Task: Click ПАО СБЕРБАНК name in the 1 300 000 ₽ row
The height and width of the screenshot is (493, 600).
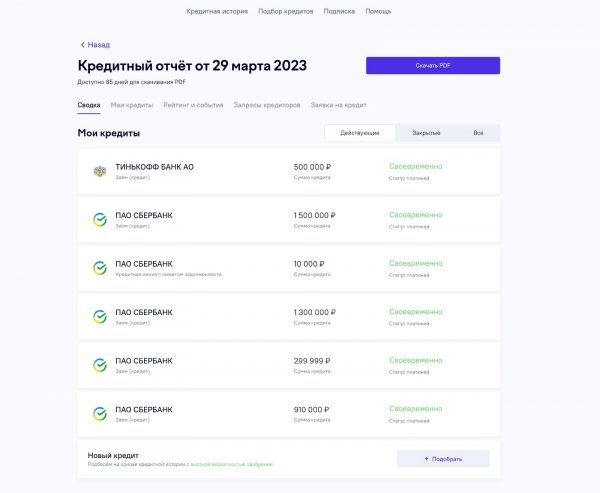Action: click(144, 312)
